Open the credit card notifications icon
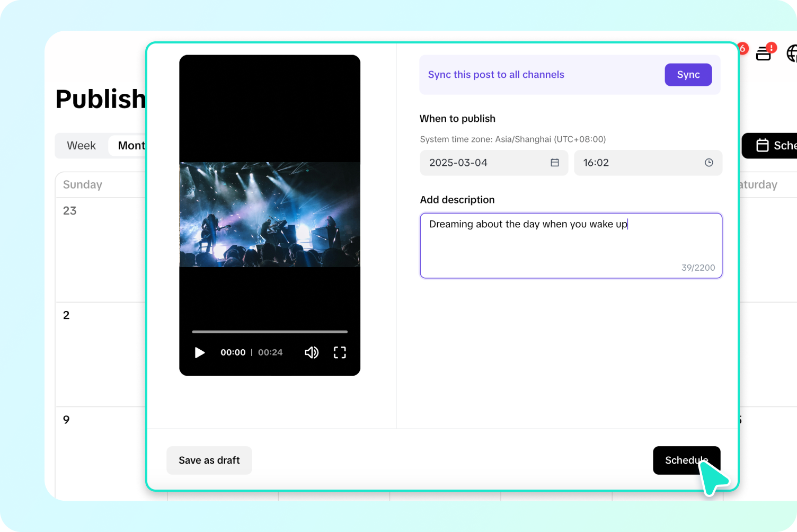The height and width of the screenshot is (532, 797). tap(764, 53)
